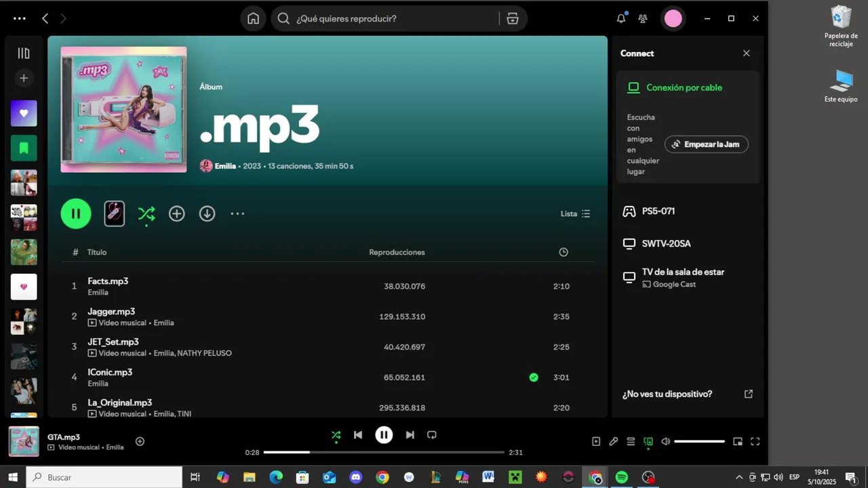Open Liked Songs playlist in sidebar

(x=24, y=113)
